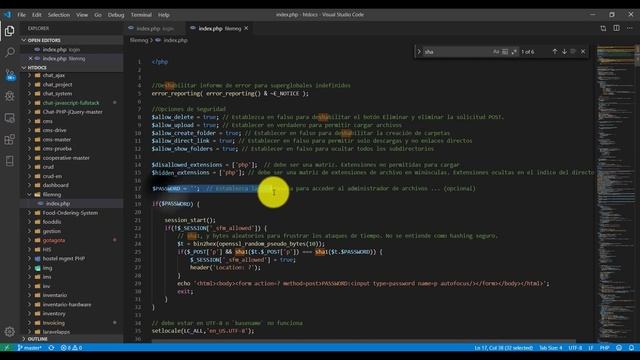Viewport: 640px width, 360px height.
Task: Open the Edit menu
Action: [37, 15]
